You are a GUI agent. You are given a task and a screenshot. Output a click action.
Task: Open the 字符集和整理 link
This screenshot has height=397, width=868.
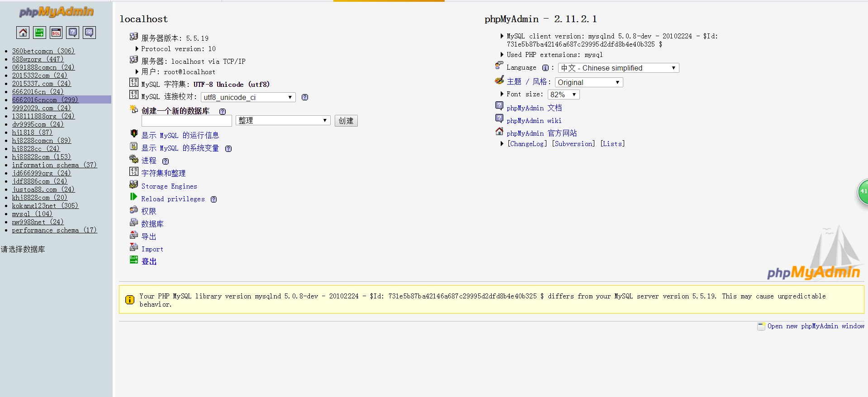point(163,173)
